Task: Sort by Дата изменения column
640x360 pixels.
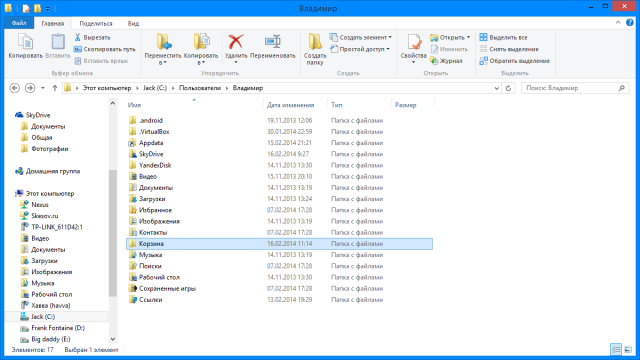Action: pos(291,105)
